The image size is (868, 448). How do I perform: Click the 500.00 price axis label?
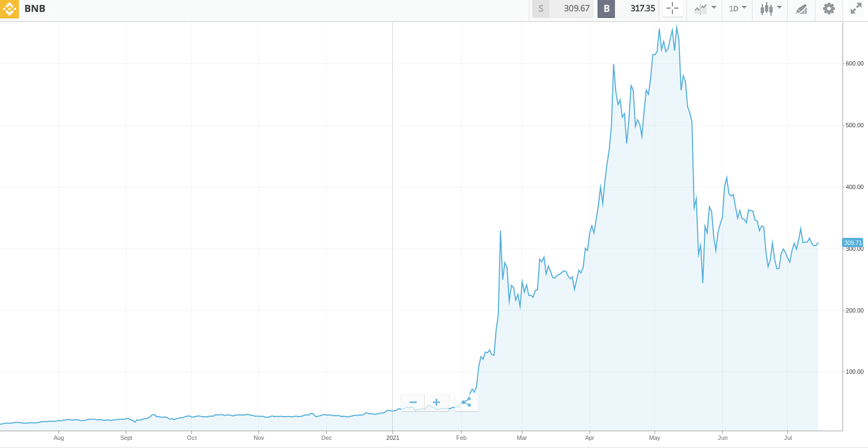click(x=854, y=125)
